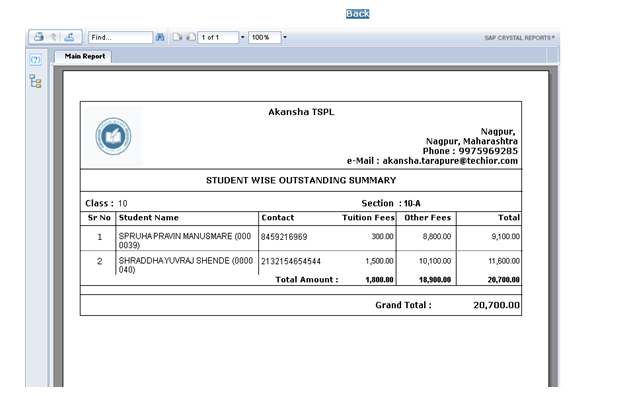Click the Tuition Fees column header
The height and width of the screenshot is (396, 622).
(x=368, y=218)
